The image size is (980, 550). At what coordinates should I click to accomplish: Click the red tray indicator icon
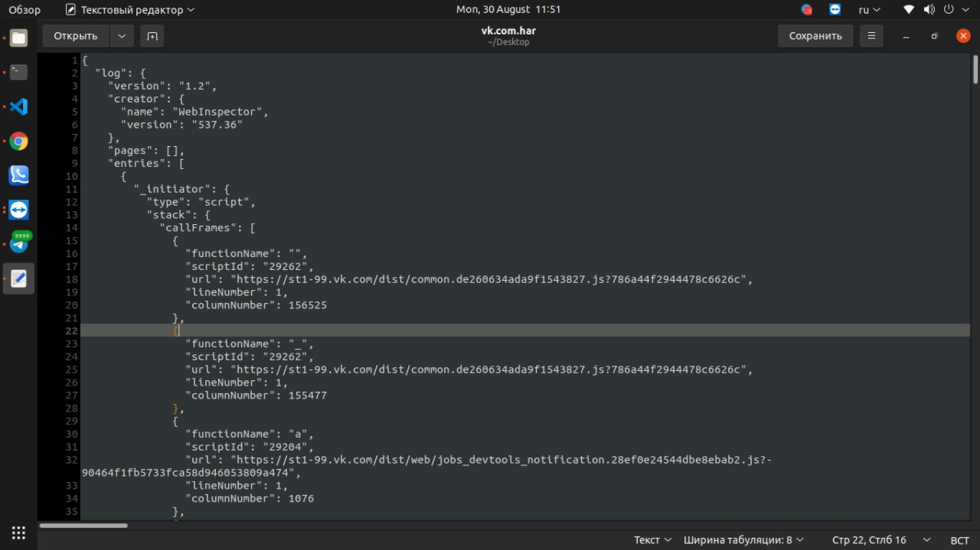(807, 10)
